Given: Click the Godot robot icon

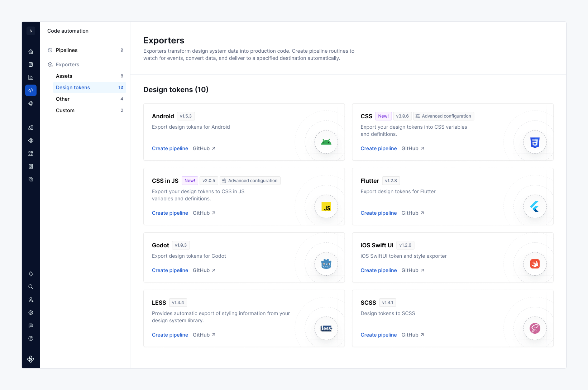Looking at the screenshot, I should pos(326,264).
